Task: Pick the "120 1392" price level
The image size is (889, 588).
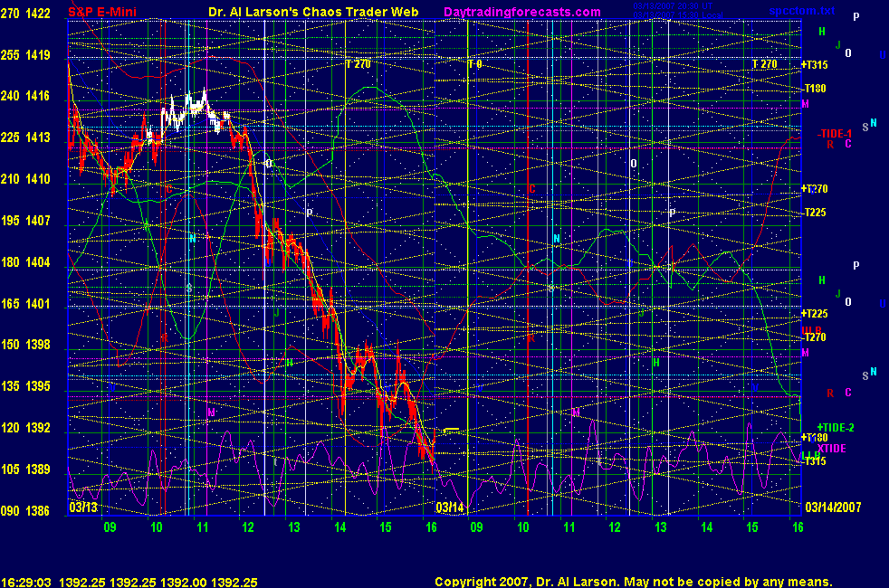Action: (x=25, y=428)
